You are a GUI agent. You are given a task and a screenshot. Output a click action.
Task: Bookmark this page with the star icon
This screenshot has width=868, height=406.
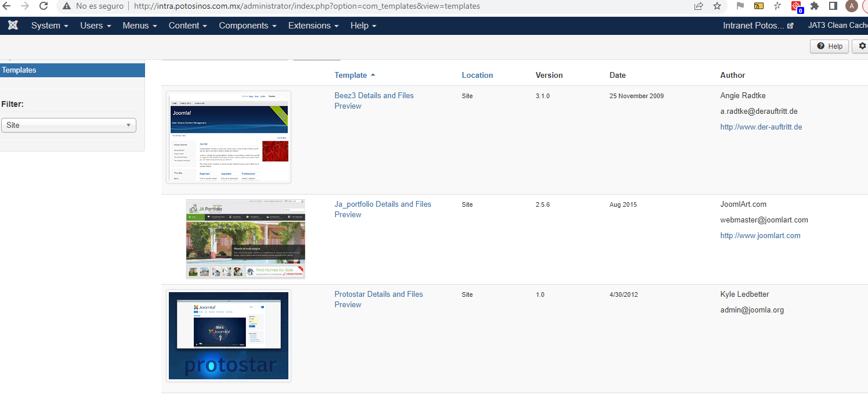click(717, 6)
